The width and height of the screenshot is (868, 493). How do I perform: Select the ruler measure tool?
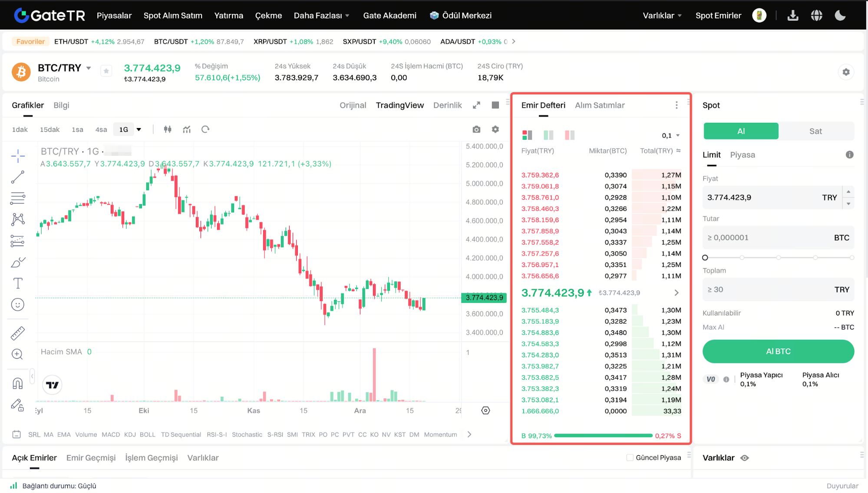pos(18,333)
